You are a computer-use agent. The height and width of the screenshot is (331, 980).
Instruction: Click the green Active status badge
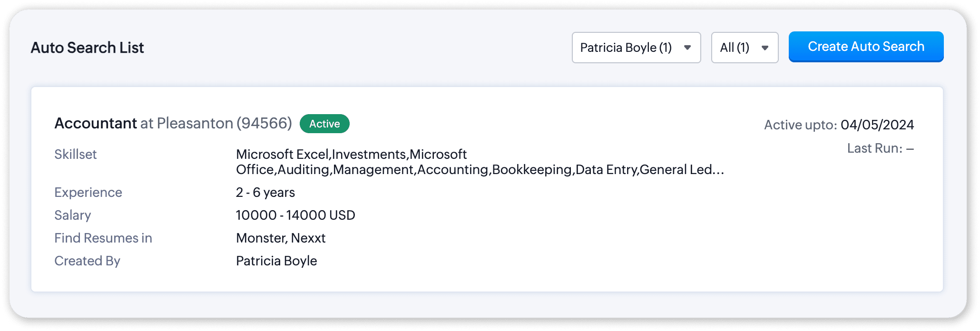(324, 124)
